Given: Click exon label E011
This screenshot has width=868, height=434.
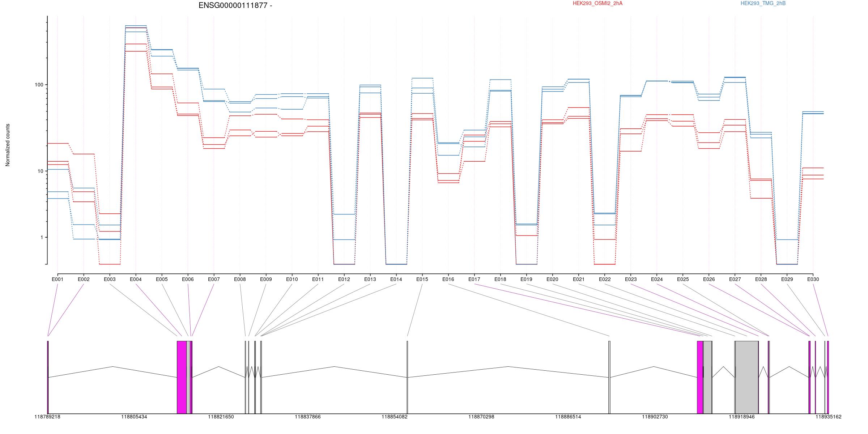Looking at the screenshot, I should click(x=318, y=279).
